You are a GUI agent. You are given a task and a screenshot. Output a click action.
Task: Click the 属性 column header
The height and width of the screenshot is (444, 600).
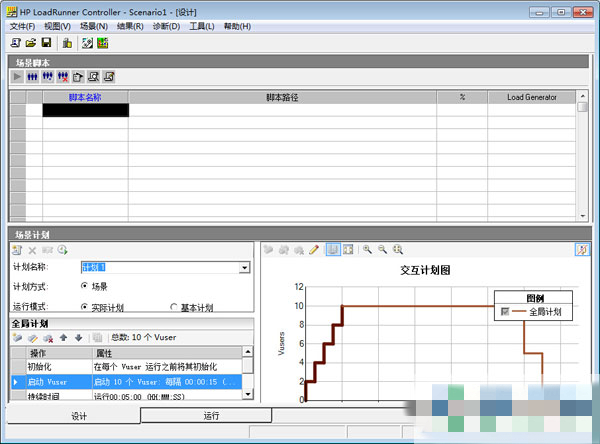(x=167, y=353)
